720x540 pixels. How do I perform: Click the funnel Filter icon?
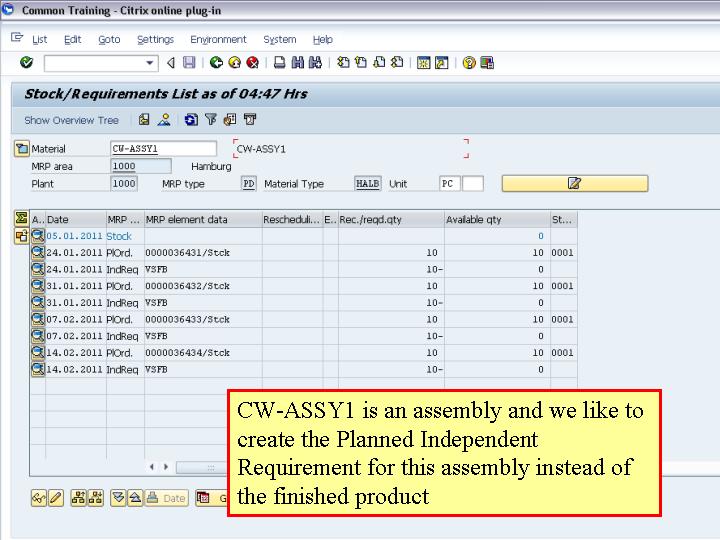[211, 120]
